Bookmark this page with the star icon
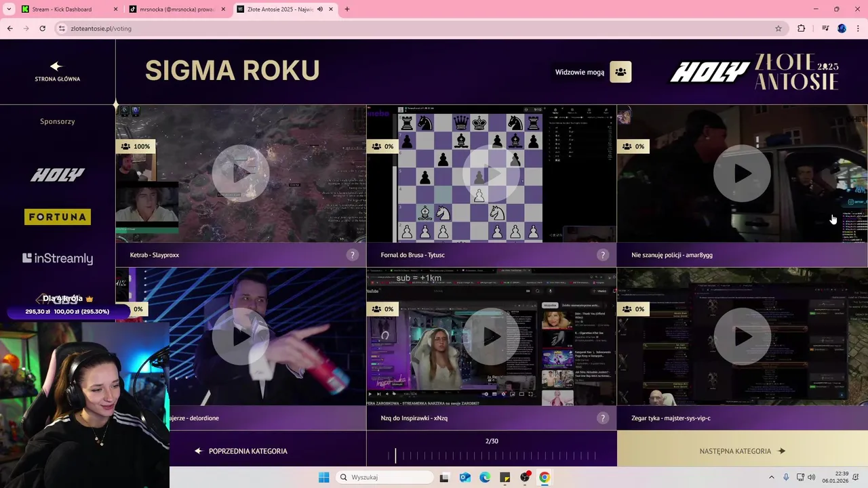 pos(778,28)
